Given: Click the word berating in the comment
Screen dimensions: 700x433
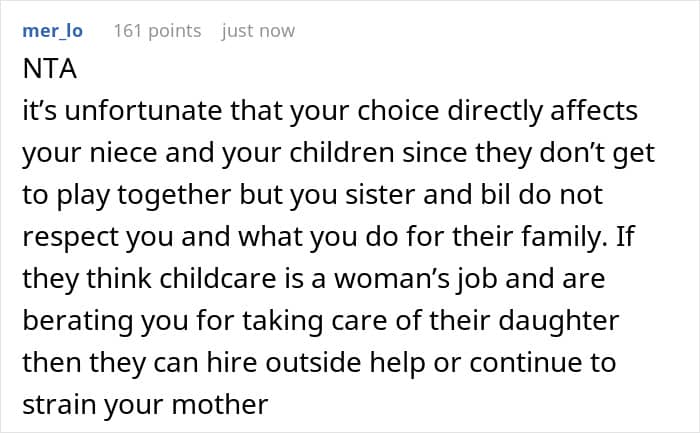Looking at the screenshot, I should point(78,321).
